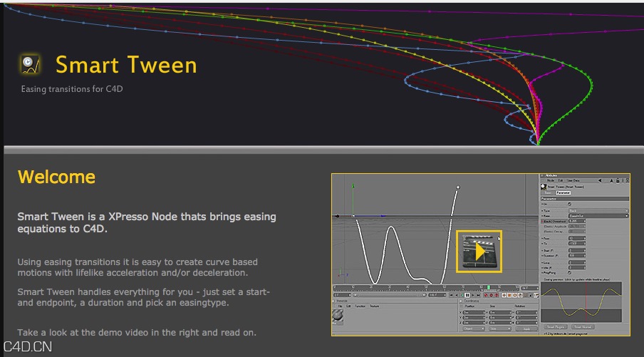Open the User Data menu in Attributes
644x357 pixels.
pyautogui.click(x=573, y=180)
